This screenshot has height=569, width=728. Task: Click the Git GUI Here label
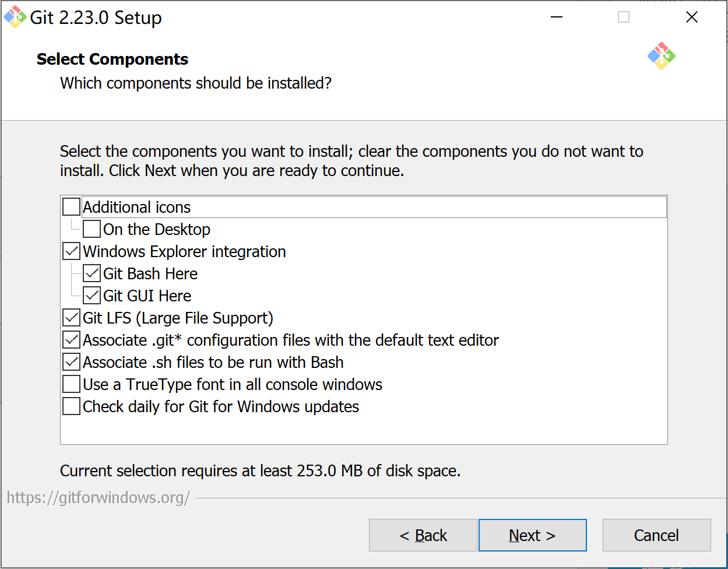pos(147,296)
